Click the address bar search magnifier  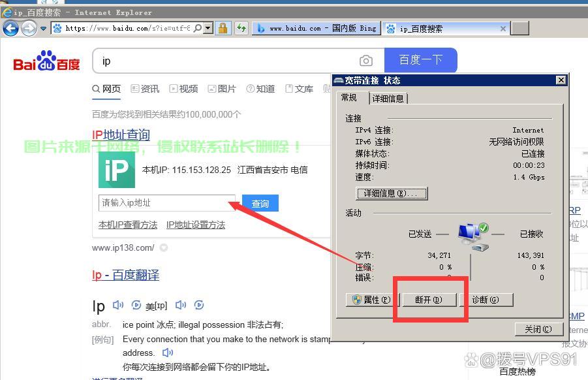tap(198, 28)
